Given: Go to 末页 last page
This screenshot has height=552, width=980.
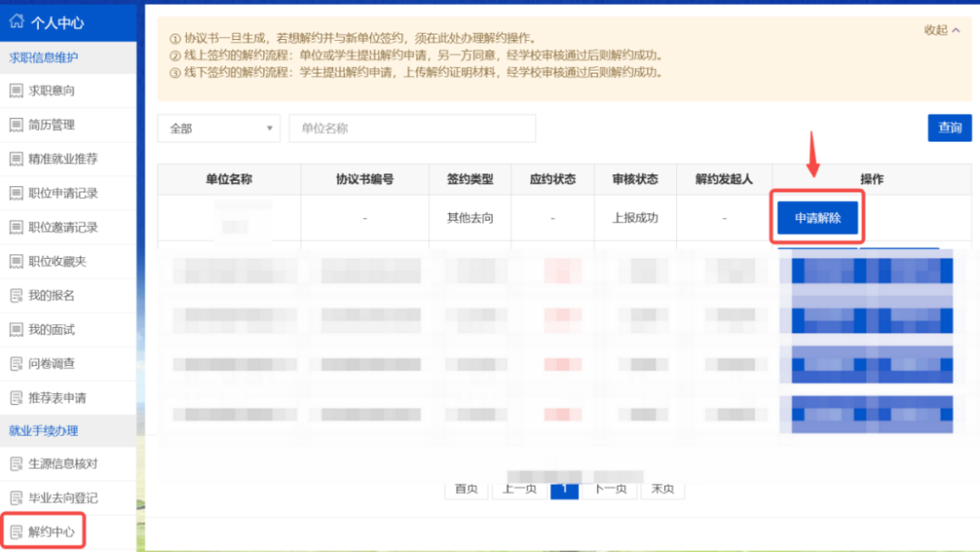Looking at the screenshot, I should [x=661, y=488].
